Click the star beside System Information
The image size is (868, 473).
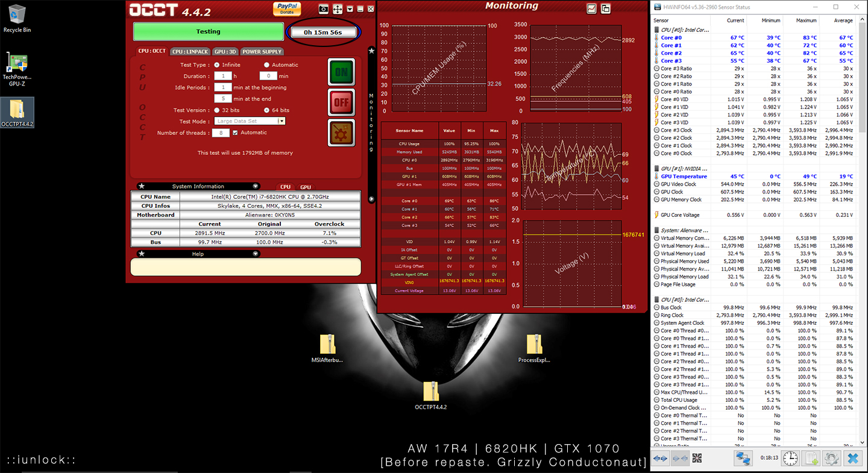pyautogui.click(x=140, y=186)
